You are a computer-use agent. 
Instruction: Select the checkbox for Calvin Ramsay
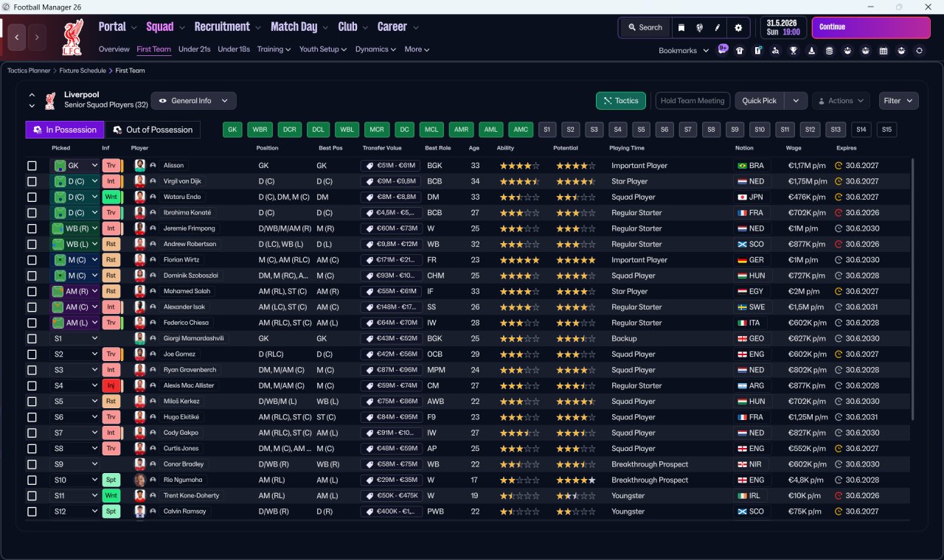(32, 511)
